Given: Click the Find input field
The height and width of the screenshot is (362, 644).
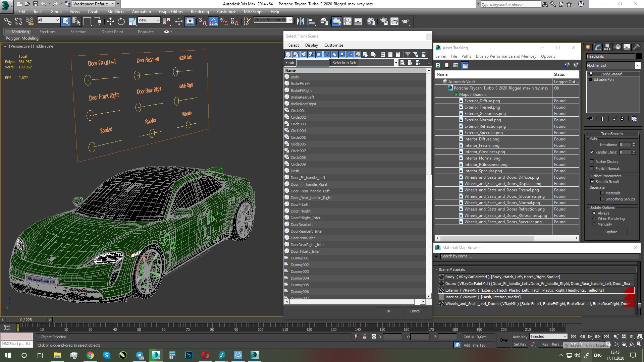Looking at the screenshot, I should point(312,63).
